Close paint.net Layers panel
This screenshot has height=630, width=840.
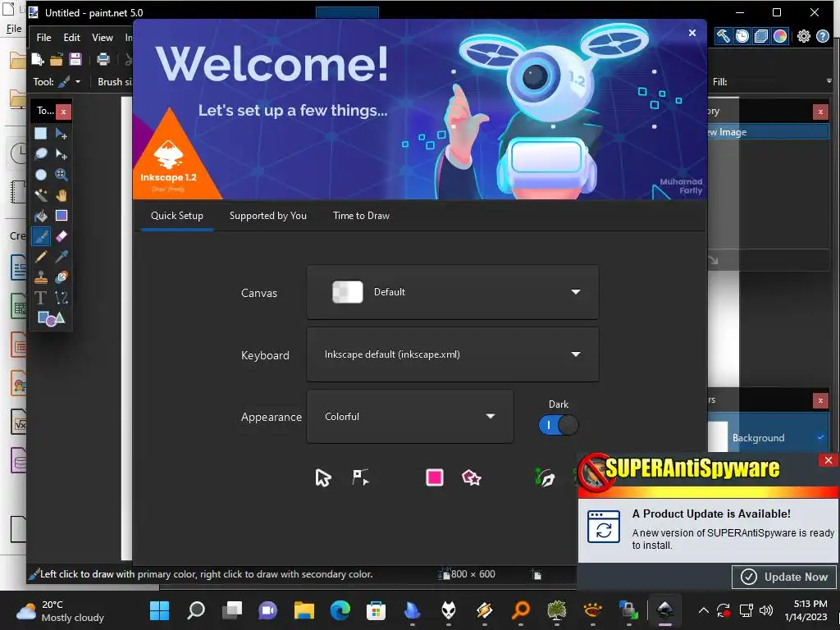click(x=820, y=400)
